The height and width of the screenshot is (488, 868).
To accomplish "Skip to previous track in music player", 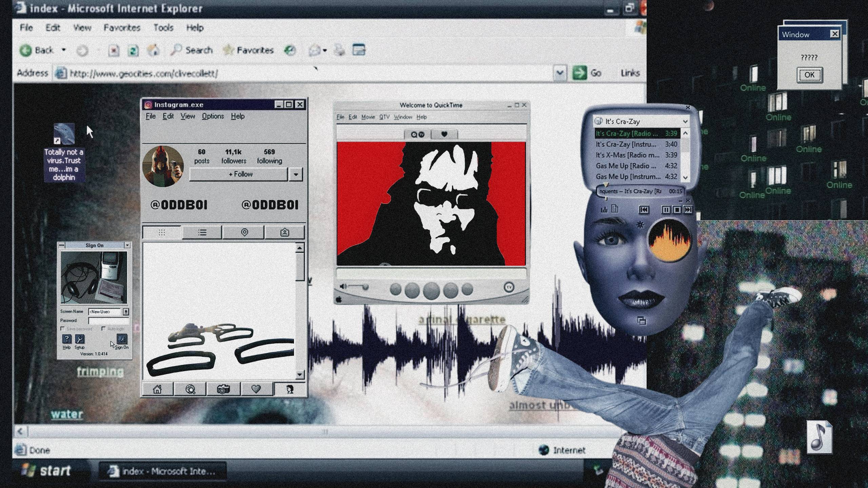I will [x=644, y=210].
